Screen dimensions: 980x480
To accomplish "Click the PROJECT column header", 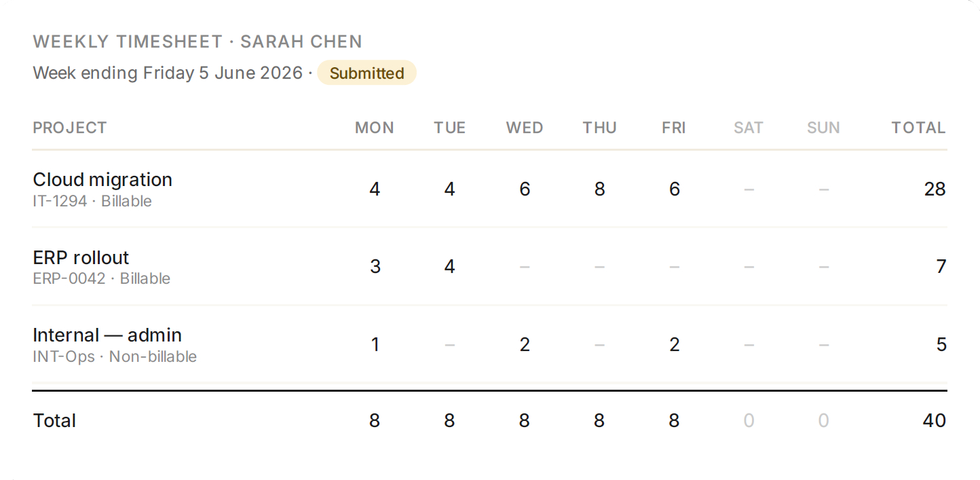I will click(x=70, y=128).
